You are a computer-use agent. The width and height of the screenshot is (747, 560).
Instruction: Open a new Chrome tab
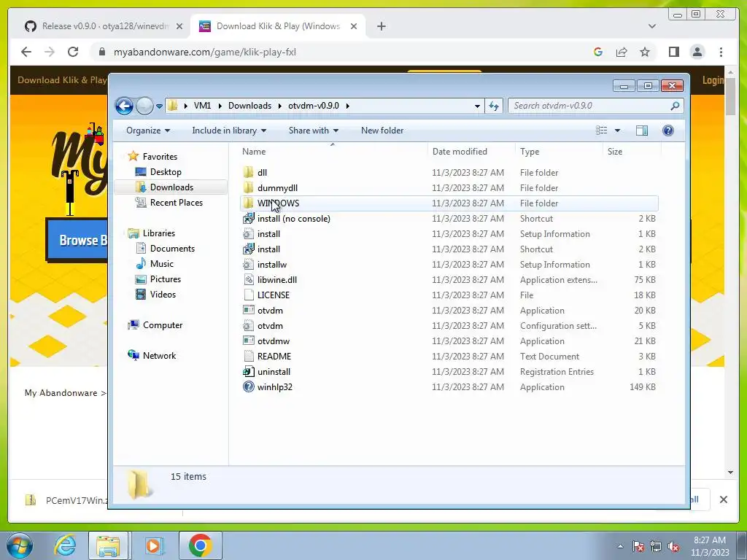point(381,26)
